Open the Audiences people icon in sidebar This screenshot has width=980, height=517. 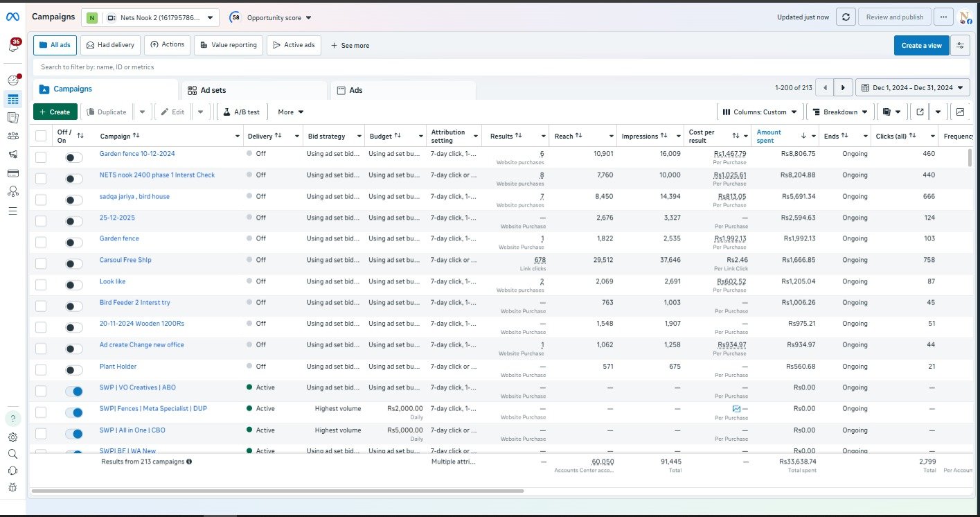[13, 136]
